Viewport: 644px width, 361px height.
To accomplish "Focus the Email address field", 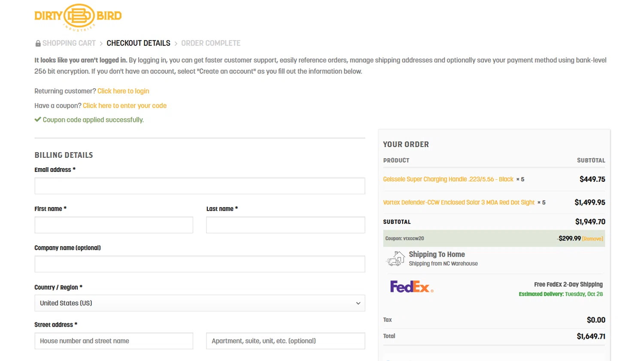I will [x=200, y=186].
